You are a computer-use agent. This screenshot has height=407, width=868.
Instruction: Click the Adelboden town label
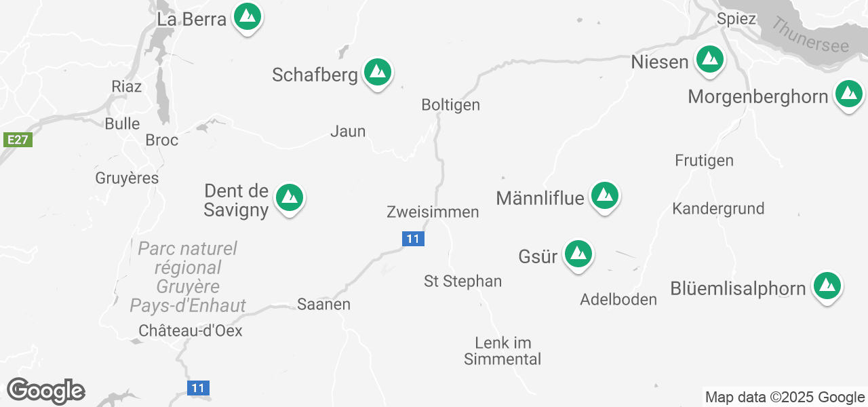(618, 299)
